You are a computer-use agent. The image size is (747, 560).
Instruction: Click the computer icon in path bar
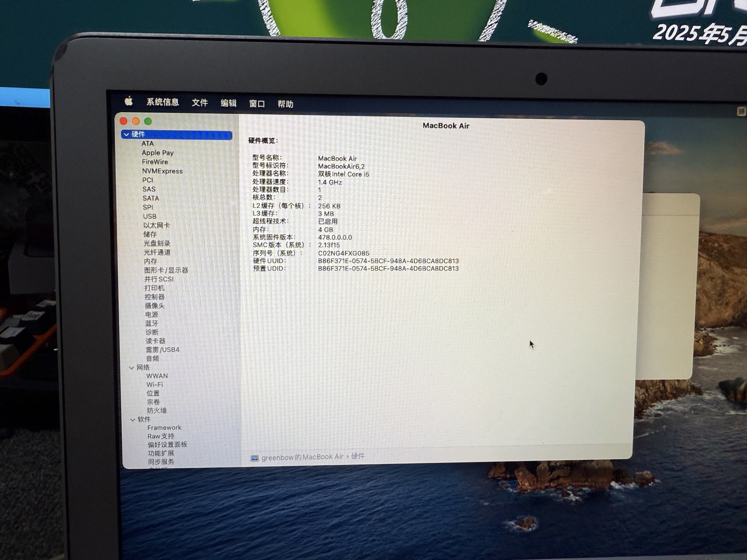[254, 458]
